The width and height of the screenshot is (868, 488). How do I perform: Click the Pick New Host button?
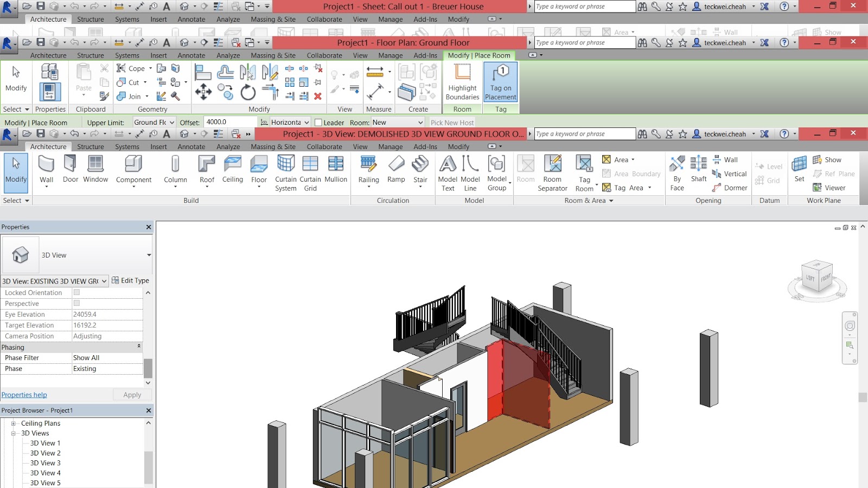pos(452,123)
